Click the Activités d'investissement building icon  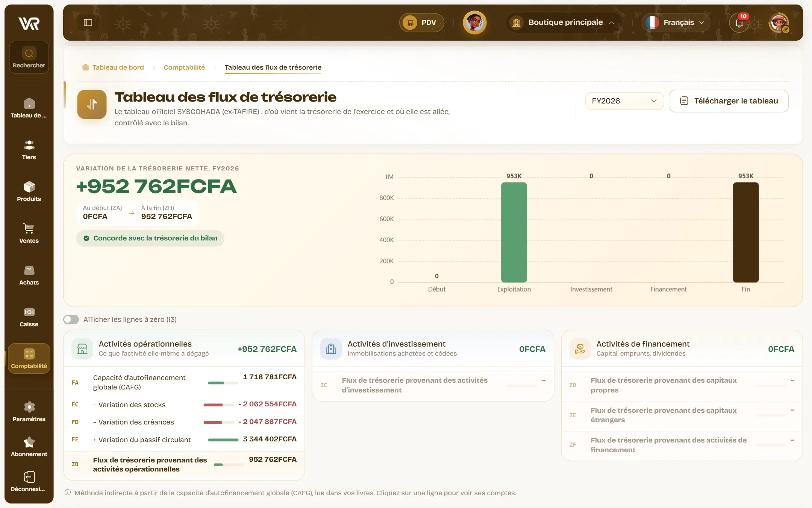[x=331, y=349]
